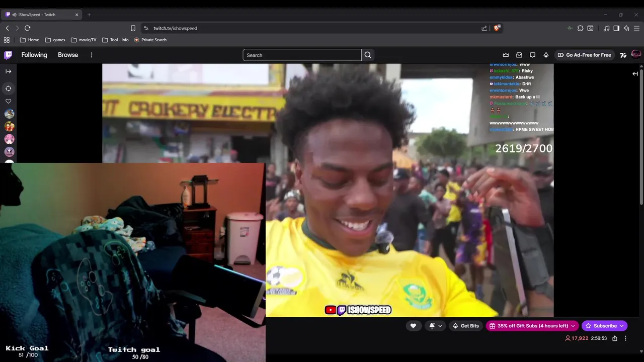This screenshot has width=644, height=362.
Task: Open site settings icon in address bar
Action: [146, 28]
